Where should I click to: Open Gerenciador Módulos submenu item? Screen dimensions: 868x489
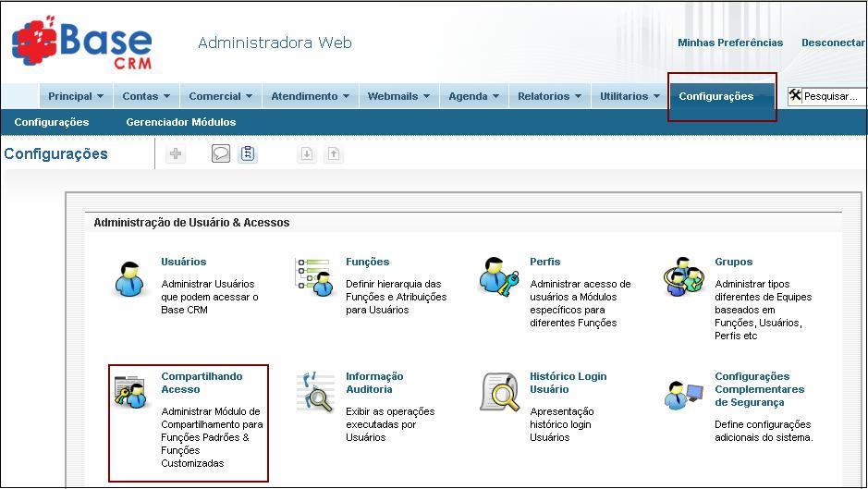pyautogui.click(x=181, y=122)
